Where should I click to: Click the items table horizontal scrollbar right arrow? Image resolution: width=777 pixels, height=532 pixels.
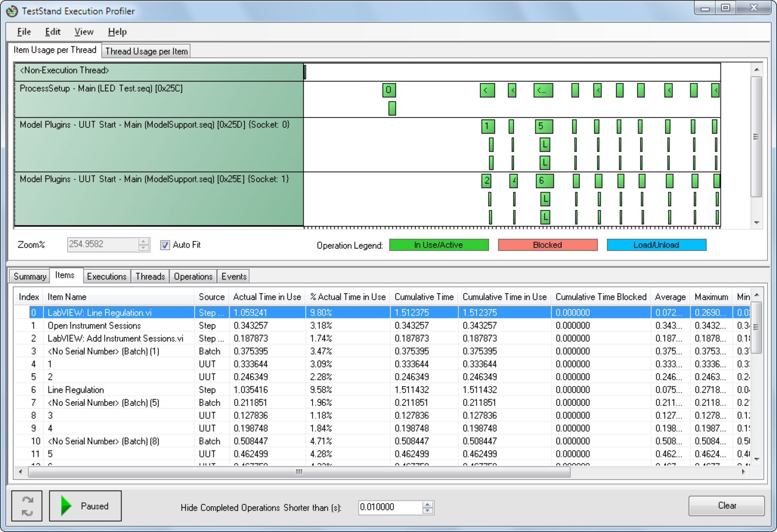[743, 472]
